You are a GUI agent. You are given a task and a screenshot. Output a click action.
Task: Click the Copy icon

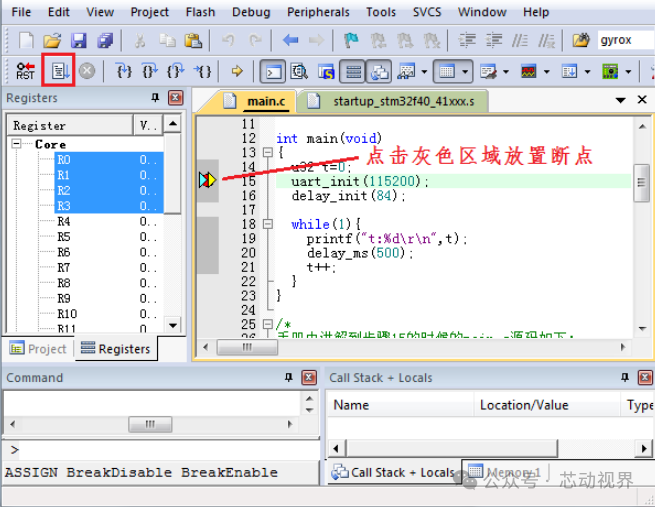point(167,41)
